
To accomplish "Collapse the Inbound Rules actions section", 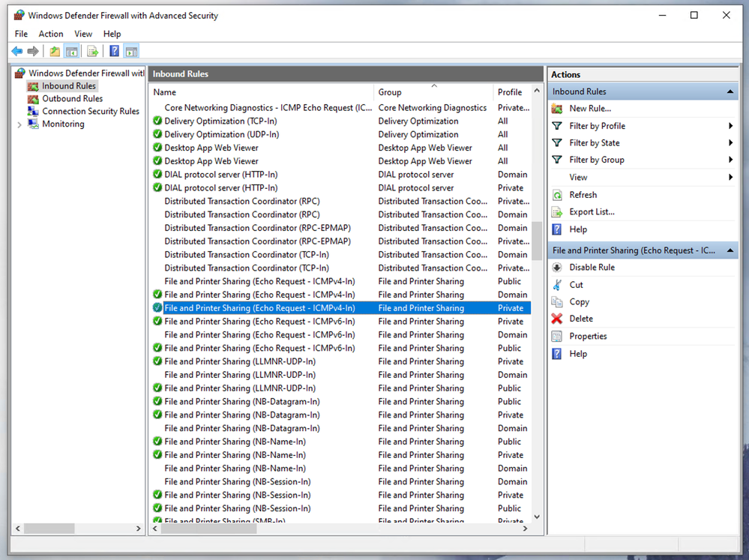I will click(x=730, y=91).
